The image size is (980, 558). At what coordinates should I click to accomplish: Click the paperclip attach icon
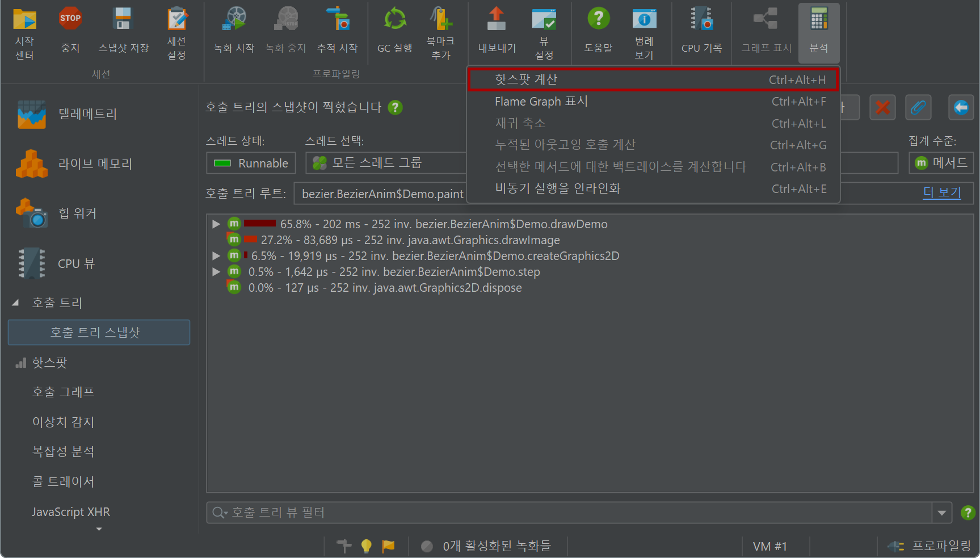tap(918, 107)
